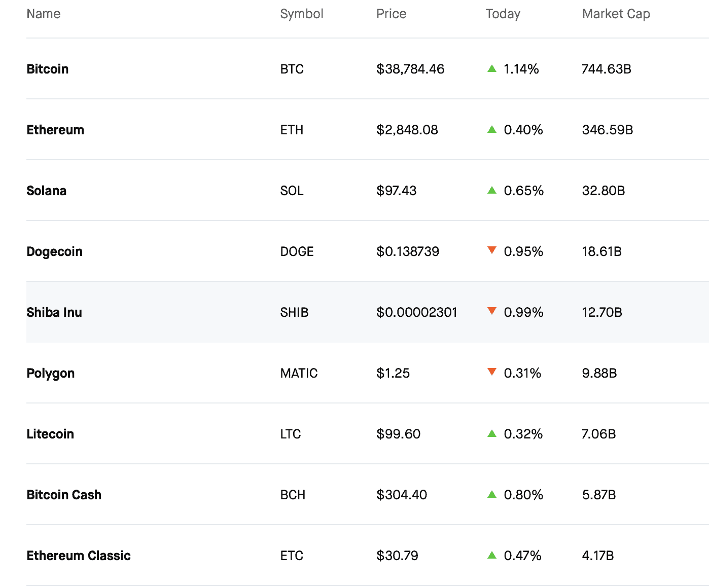Open the Ethereum row

(368, 130)
